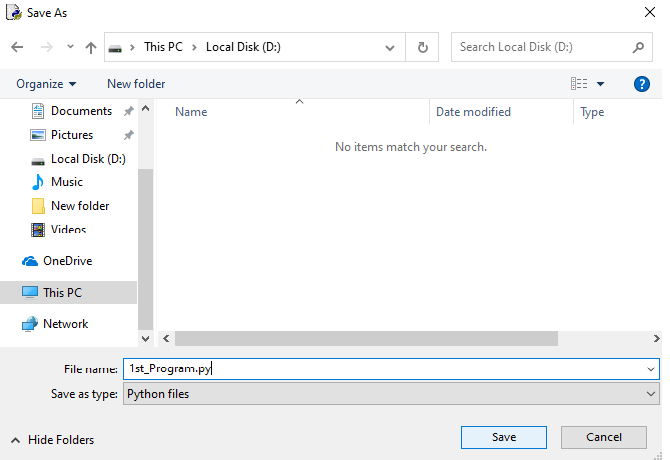The height and width of the screenshot is (460, 670).
Task: Click the Cancel button
Action: click(604, 437)
